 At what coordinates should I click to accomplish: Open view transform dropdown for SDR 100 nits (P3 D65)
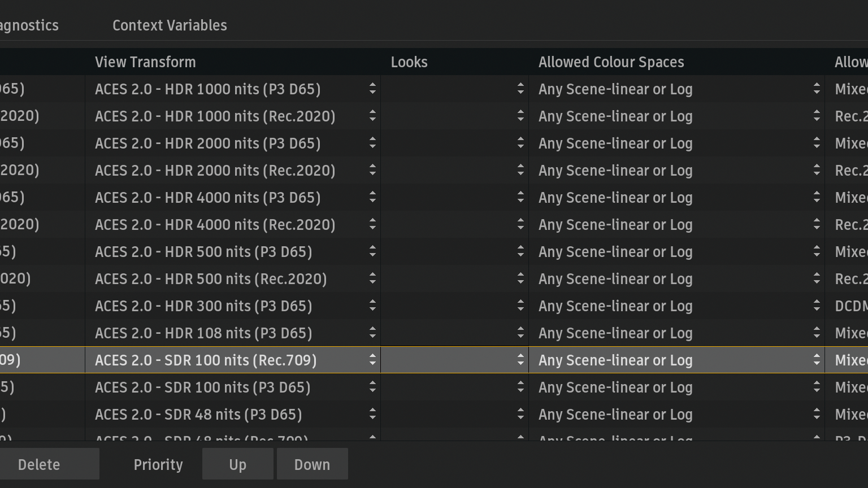pyautogui.click(x=233, y=387)
